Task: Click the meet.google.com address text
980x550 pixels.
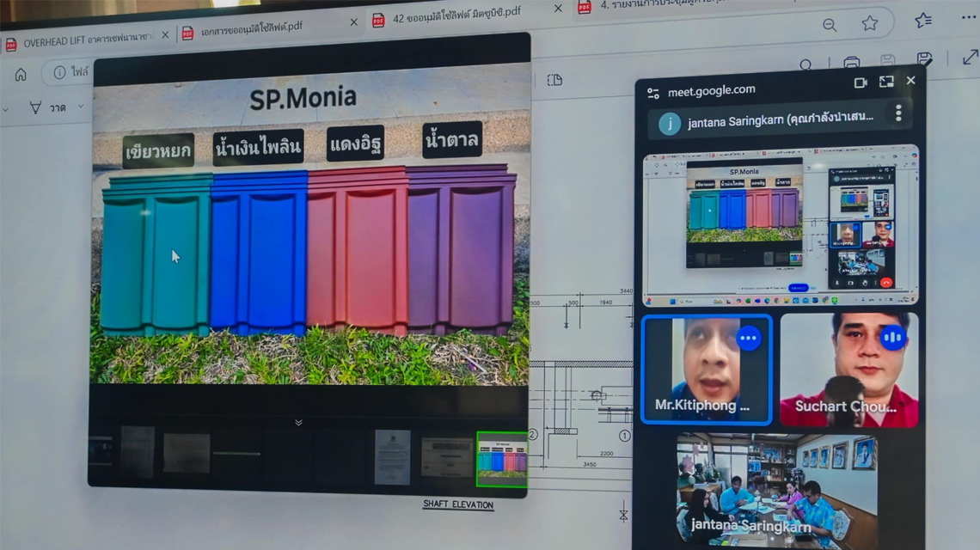Action: 711,90
